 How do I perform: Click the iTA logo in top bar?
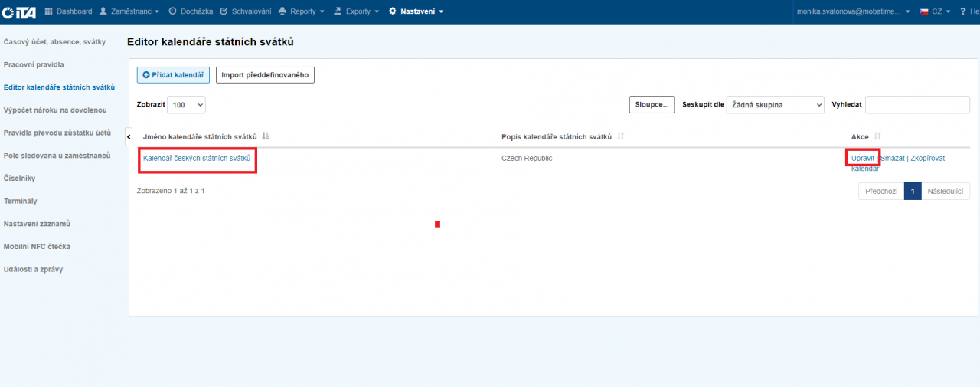click(x=19, y=11)
